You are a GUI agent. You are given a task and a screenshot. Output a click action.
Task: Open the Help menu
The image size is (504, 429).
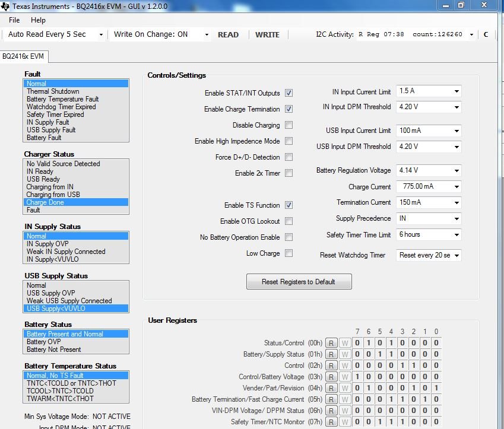[38, 20]
